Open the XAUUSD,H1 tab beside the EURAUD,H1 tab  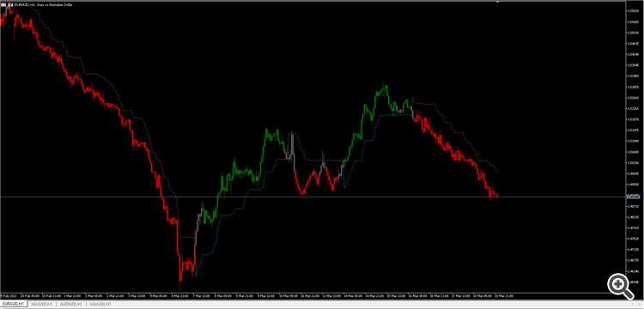[41, 304]
